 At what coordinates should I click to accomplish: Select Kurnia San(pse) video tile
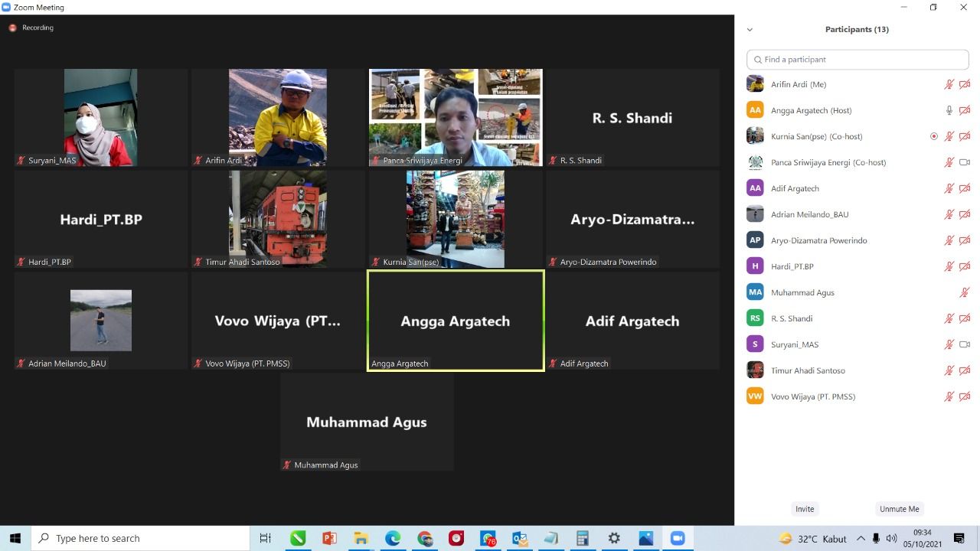[456, 219]
